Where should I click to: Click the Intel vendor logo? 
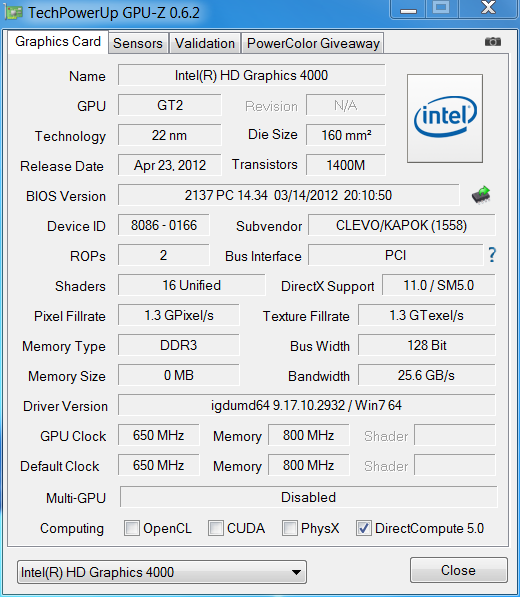(x=445, y=118)
